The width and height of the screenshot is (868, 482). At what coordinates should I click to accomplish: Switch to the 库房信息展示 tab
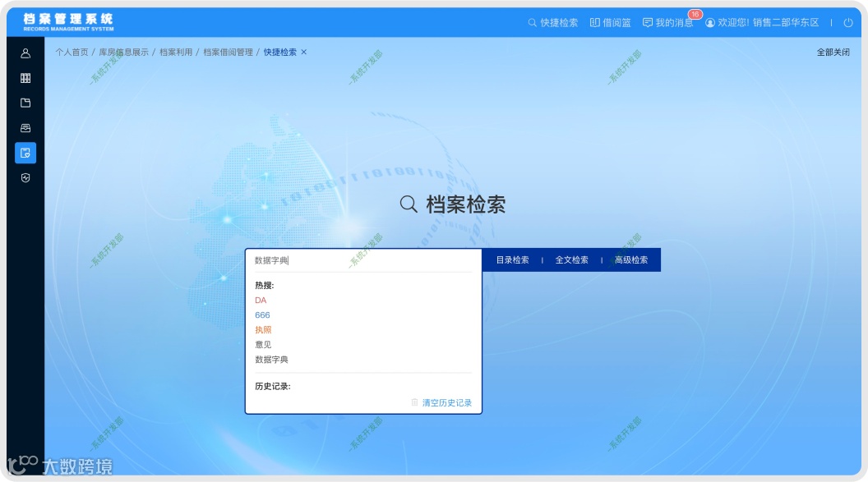123,52
